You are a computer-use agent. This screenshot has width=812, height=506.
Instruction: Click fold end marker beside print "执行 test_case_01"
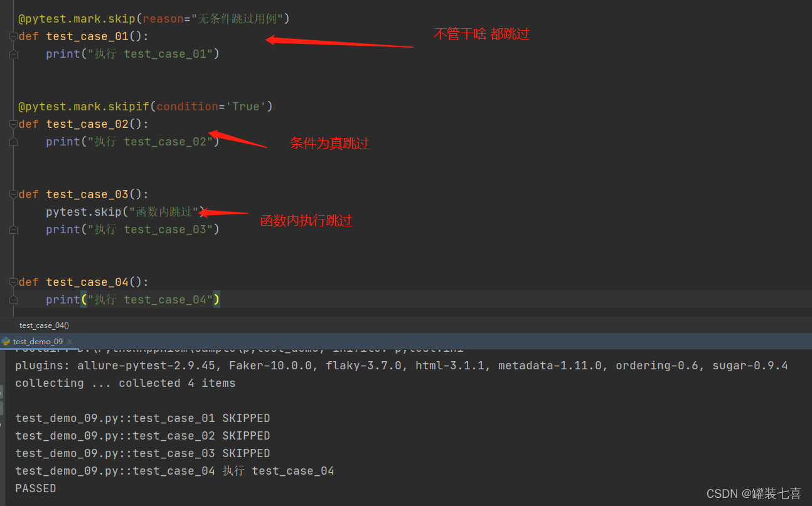pos(13,55)
